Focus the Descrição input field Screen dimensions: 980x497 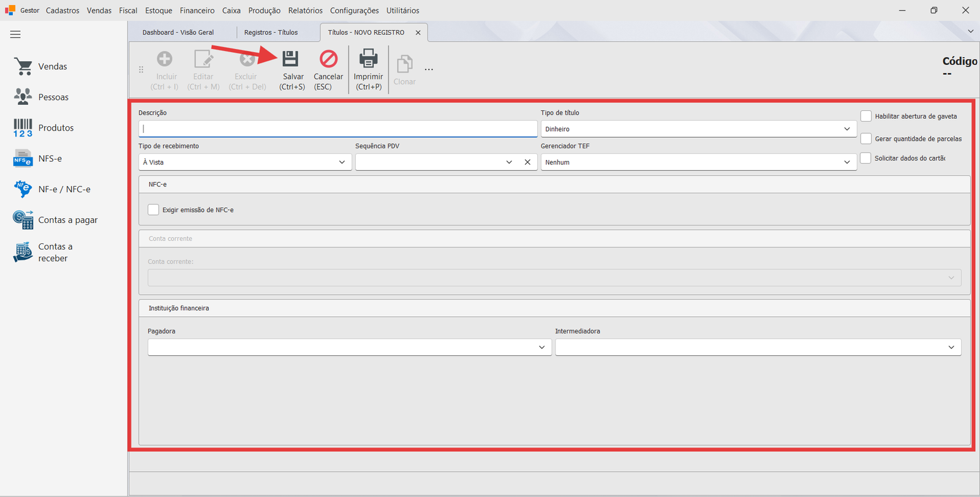(337, 129)
